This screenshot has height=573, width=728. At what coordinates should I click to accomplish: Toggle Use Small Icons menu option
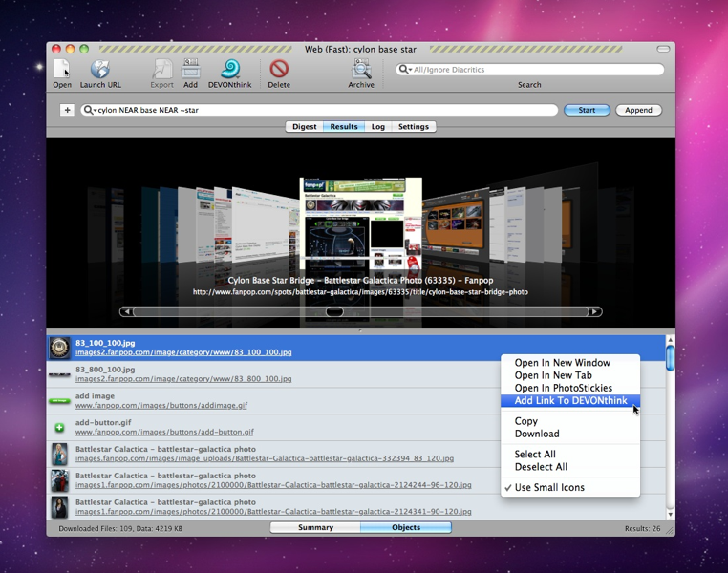click(549, 487)
